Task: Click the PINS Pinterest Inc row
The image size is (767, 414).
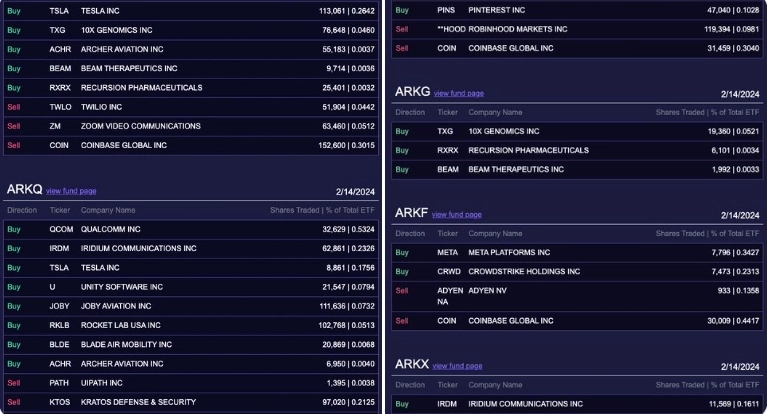Action: coord(576,9)
